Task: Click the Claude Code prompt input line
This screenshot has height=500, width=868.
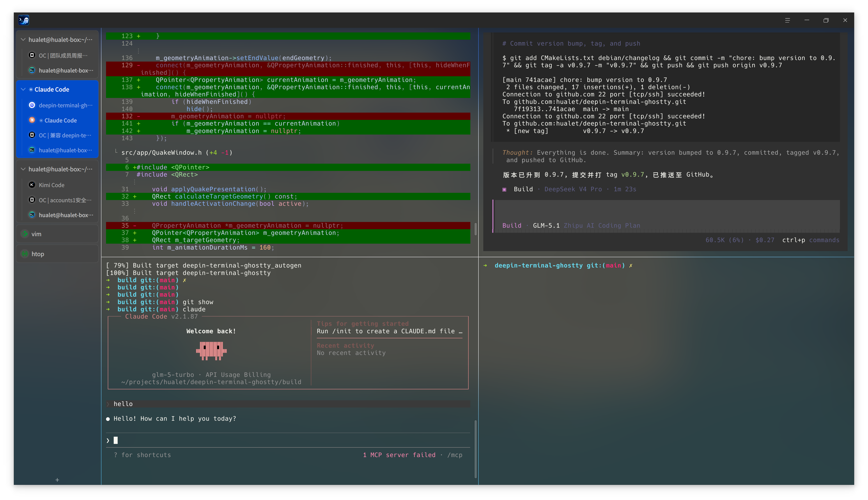Action: pos(288,440)
